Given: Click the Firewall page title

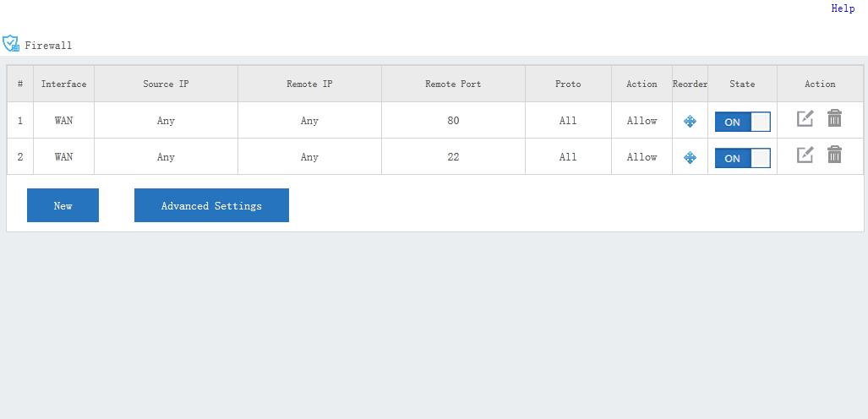Looking at the screenshot, I should 48,46.
